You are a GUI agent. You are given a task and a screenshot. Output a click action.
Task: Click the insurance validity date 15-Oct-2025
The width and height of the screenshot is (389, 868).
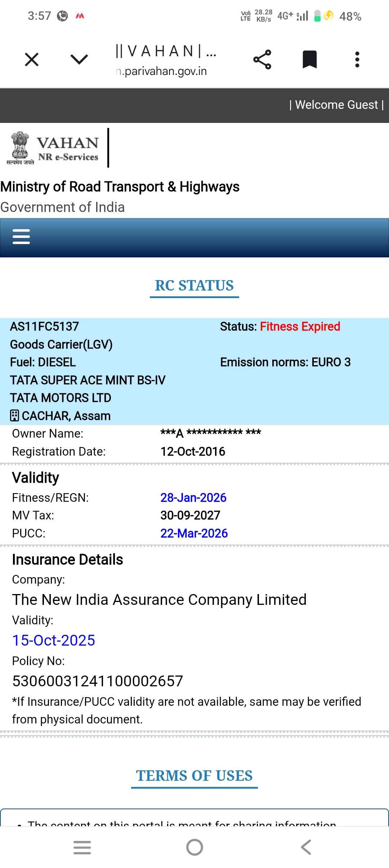[54, 640]
